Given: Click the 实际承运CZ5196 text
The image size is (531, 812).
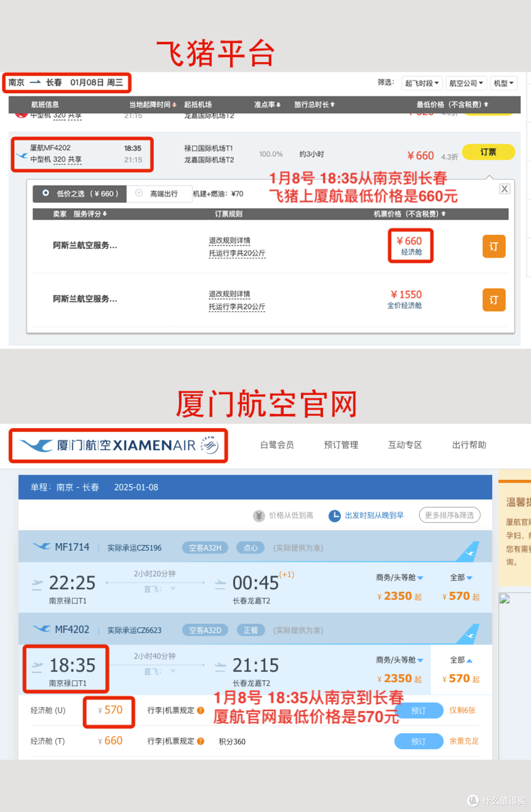Looking at the screenshot, I should click(134, 548).
